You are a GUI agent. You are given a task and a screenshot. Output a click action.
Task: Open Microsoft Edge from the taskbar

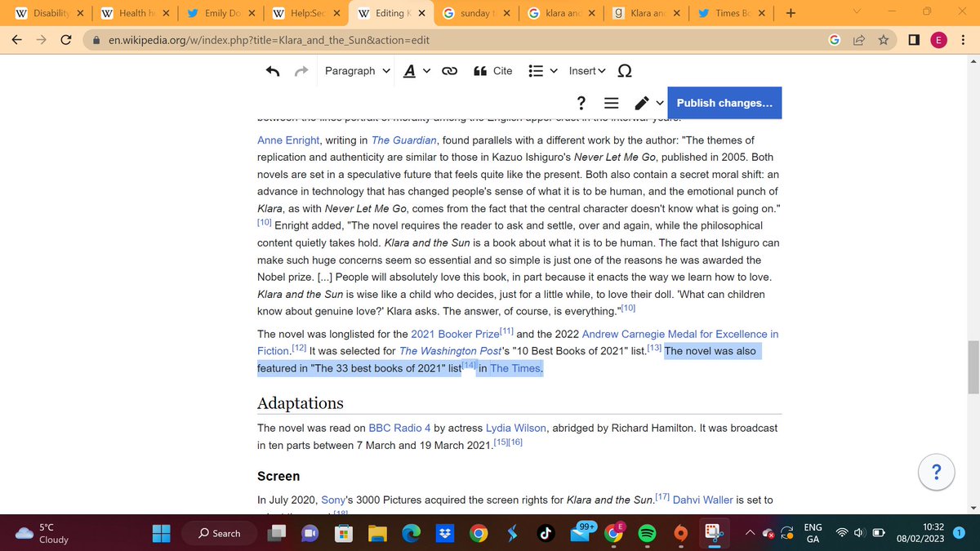(412, 533)
